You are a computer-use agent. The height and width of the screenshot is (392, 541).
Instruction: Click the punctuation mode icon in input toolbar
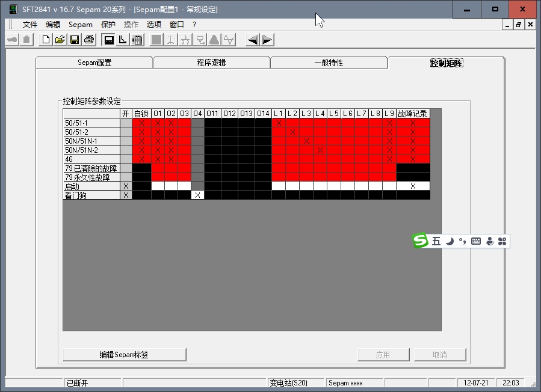(x=462, y=241)
